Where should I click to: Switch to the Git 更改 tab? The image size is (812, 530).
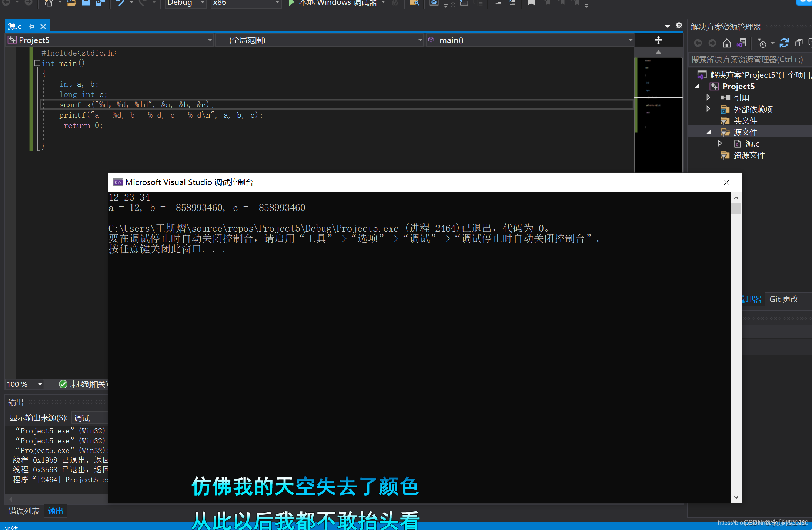(783, 299)
